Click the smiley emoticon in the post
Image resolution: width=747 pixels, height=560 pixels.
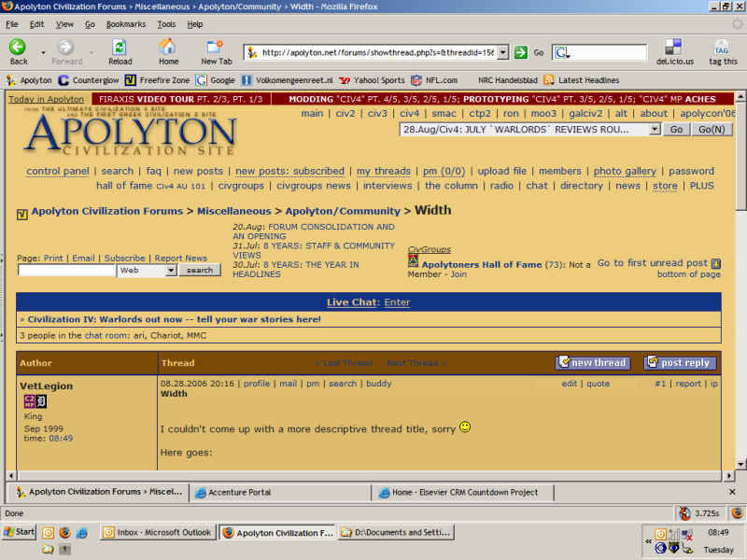pyautogui.click(x=465, y=427)
